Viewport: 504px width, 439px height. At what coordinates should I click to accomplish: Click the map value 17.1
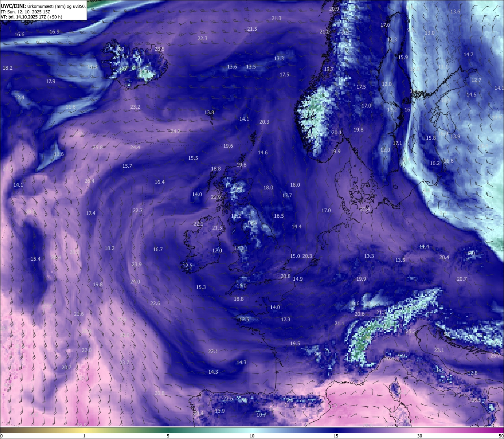click(397, 143)
